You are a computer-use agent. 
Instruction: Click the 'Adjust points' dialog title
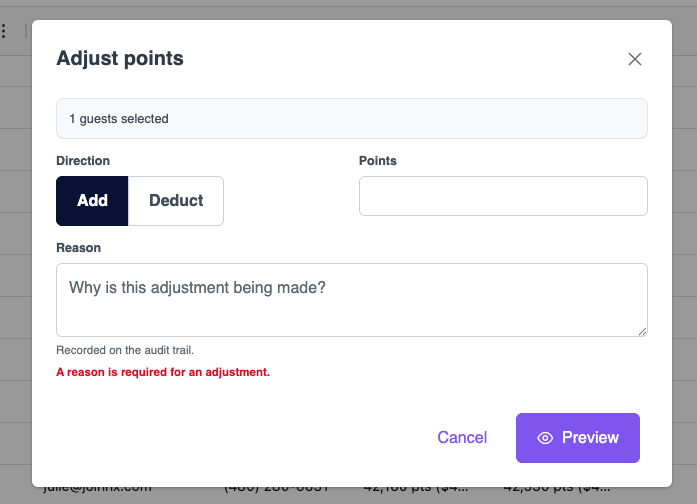tap(120, 59)
